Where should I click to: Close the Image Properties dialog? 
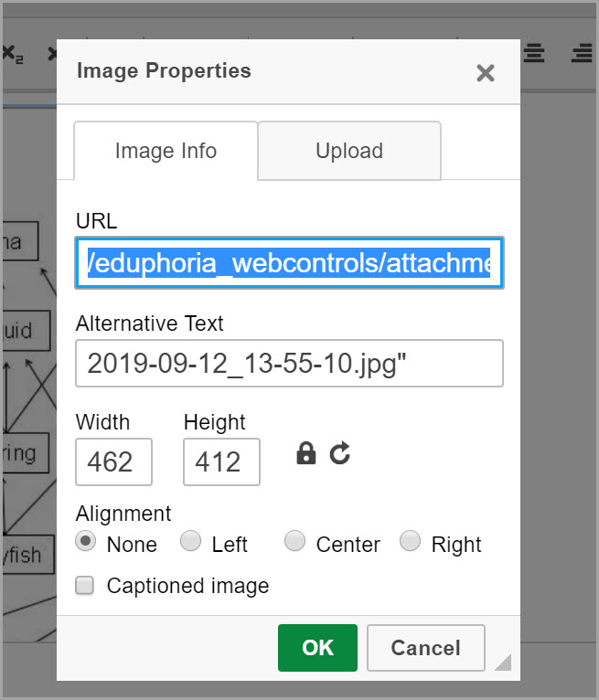(x=485, y=73)
